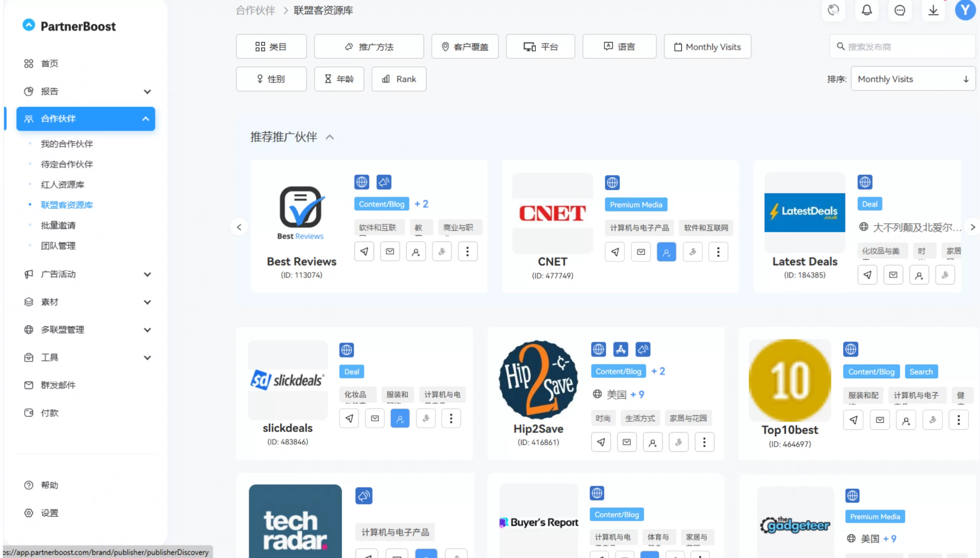Select 红人资源库 in sidebar
Viewport: 980px width, 558px height.
[62, 185]
